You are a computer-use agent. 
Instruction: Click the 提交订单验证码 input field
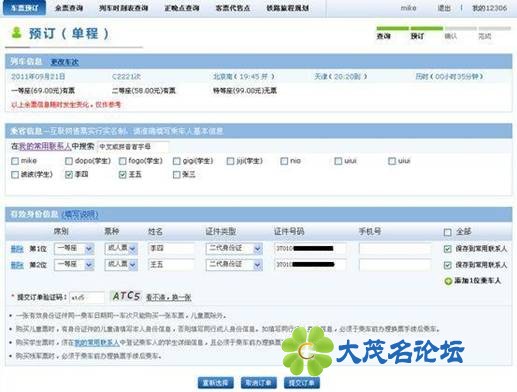[x=87, y=297]
